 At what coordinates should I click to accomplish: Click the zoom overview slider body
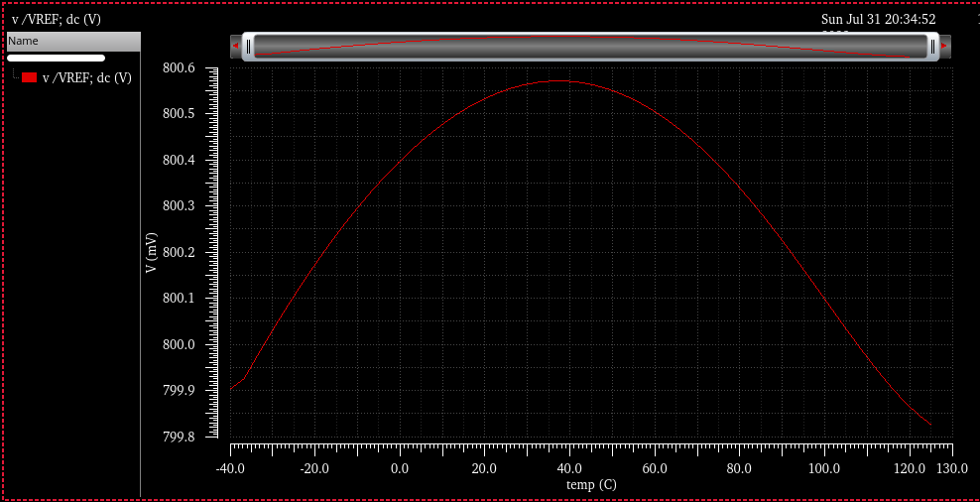(x=590, y=47)
